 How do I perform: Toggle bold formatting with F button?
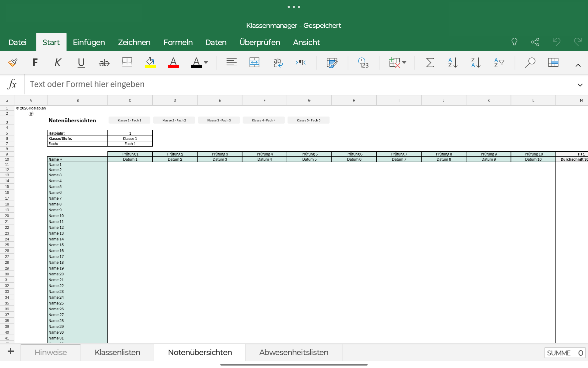coord(35,63)
